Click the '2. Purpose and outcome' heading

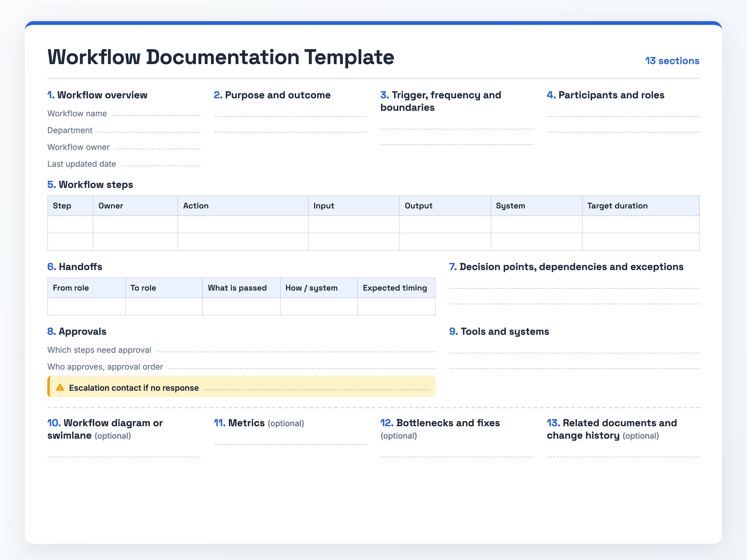tap(272, 95)
